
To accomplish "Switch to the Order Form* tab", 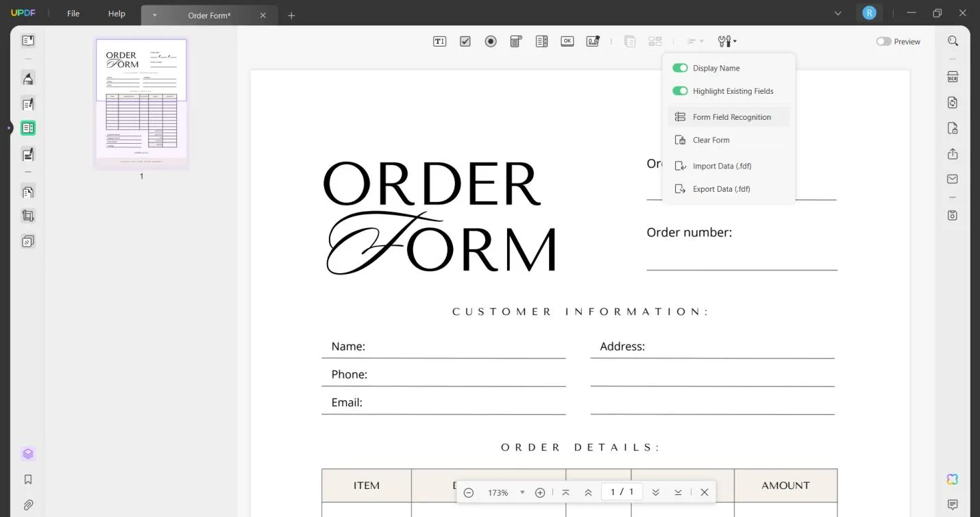I will pos(209,15).
